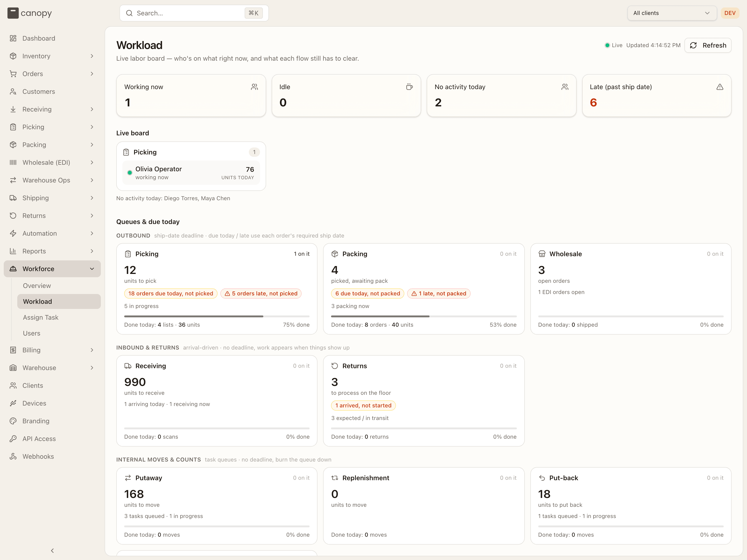The height and width of the screenshot is (560, 747).
Task: Click the Canopy logo icon
Action: click(x=13, y=13)
